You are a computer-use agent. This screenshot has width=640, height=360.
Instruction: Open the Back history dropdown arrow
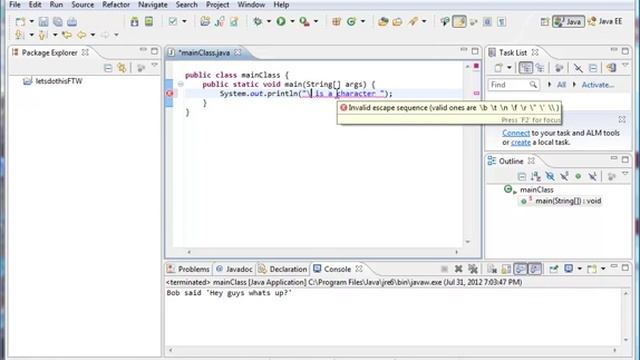point(93,35)
